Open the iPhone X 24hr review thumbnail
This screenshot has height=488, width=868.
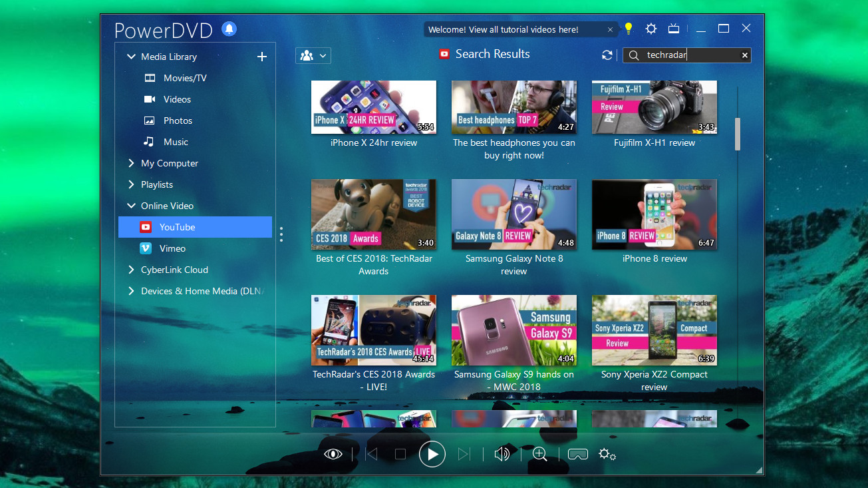[x=374, y=107]
